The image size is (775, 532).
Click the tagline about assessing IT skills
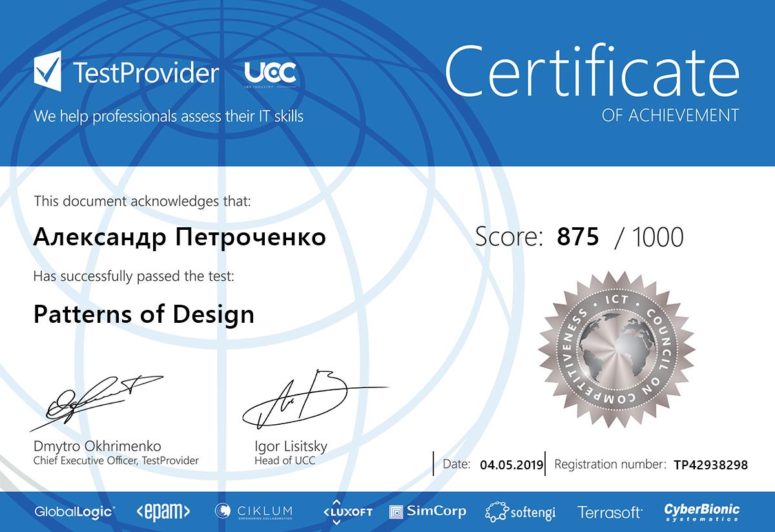(x=169, y=116)
